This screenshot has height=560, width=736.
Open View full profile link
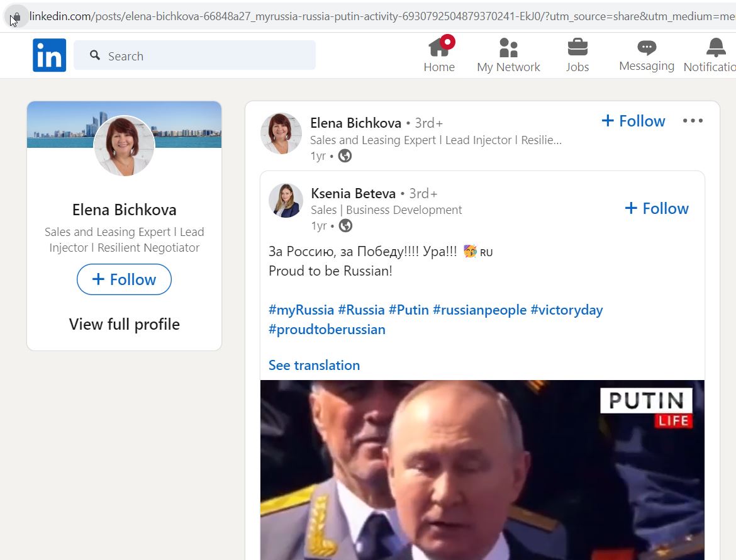[125, 324]
